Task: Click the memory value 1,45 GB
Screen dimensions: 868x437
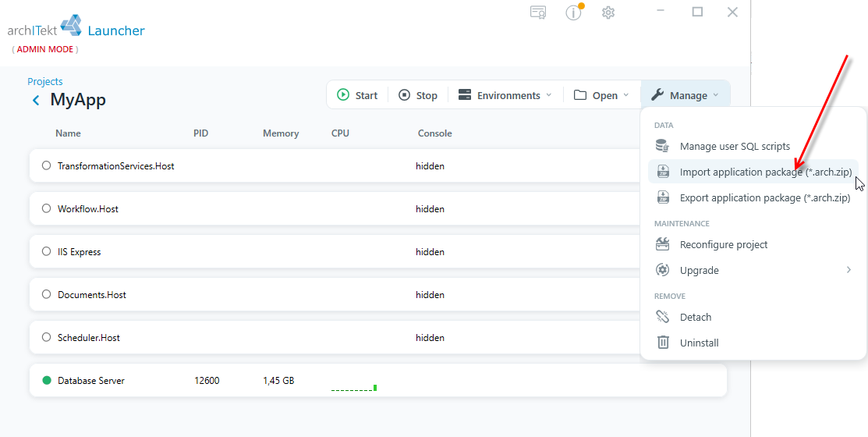Action: pyautogui.click(x=278, y=381)
